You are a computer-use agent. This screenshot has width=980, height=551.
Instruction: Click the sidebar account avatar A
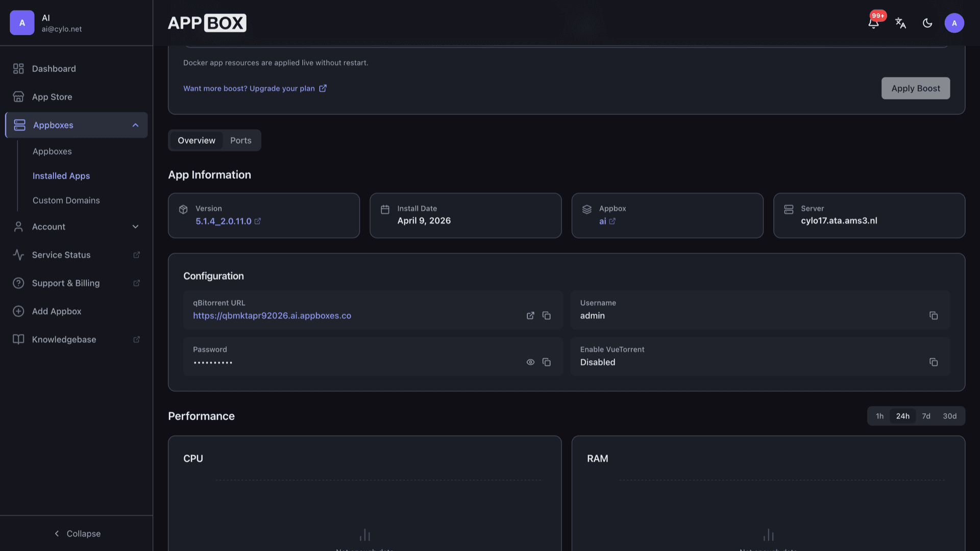[22, 23]
